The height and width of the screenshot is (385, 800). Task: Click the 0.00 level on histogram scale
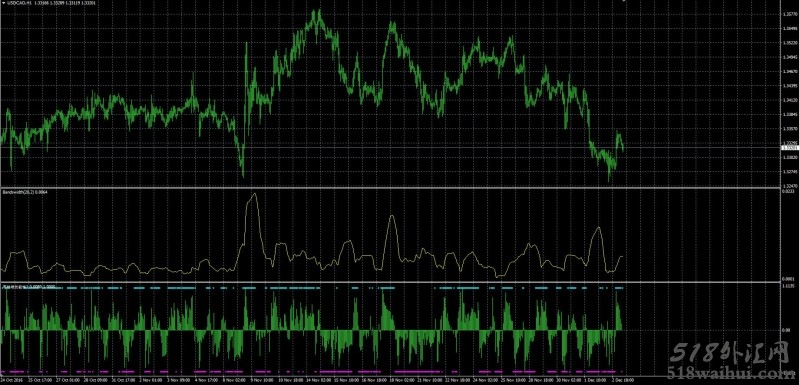[786, 330]
